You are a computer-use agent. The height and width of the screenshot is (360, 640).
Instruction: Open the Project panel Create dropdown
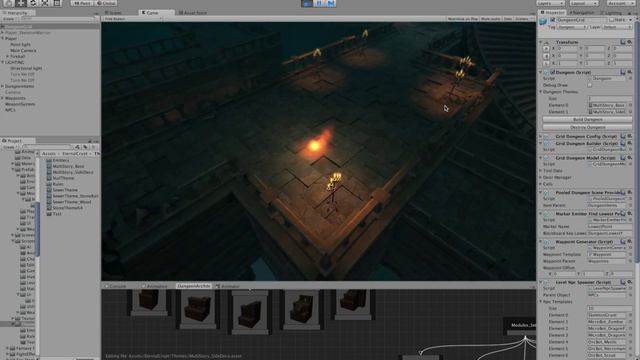[9, 147]
